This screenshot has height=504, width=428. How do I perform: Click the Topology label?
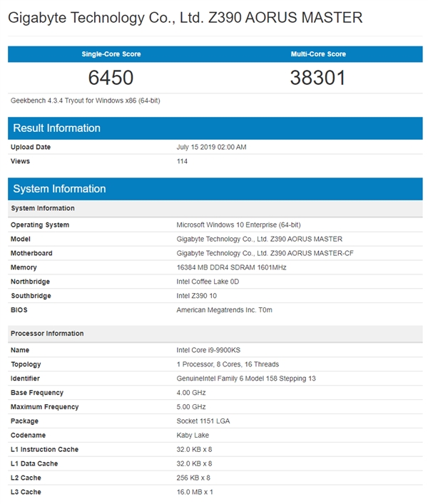26,364
